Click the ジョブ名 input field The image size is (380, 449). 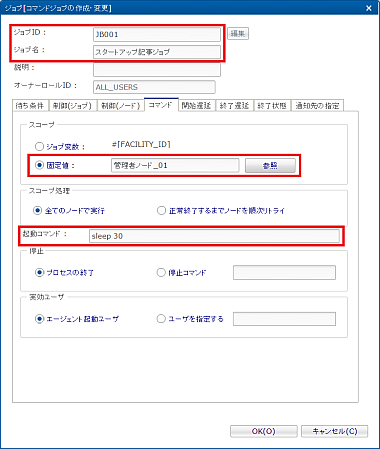[x=157, y=52]
